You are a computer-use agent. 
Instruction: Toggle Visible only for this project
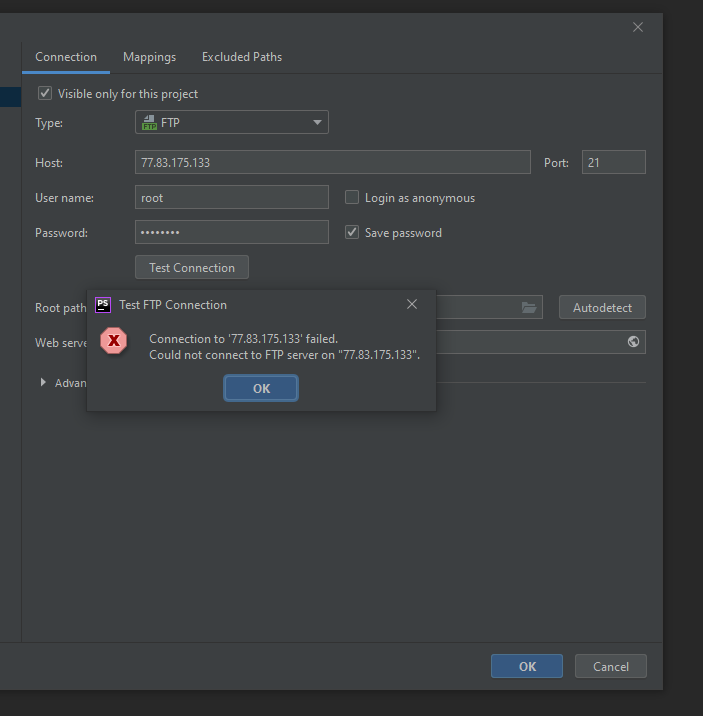[x=45, y=94]
